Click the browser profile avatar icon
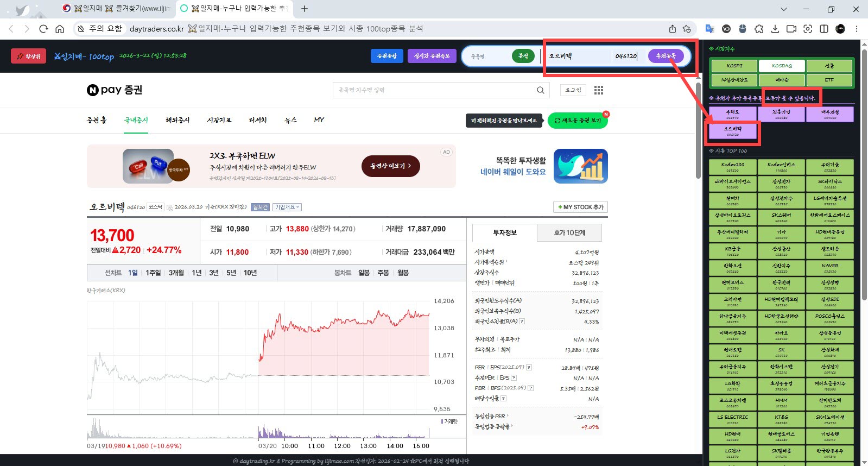Image resolution: width=868 pixels, height=466 pixels. 840,29
